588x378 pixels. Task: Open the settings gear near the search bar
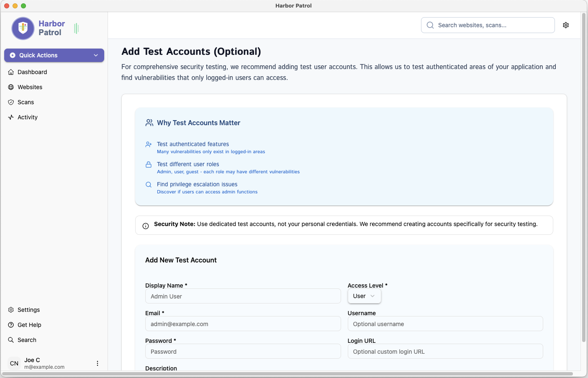(x=566, y=25)
